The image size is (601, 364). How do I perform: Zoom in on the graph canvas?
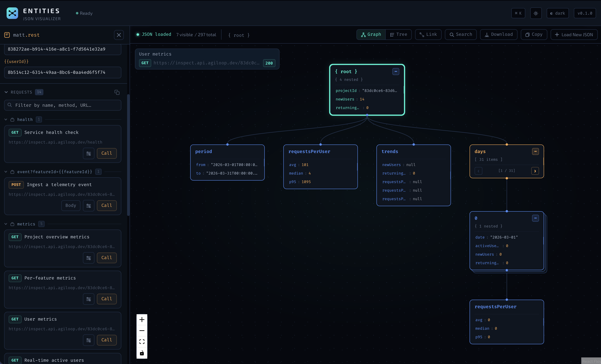point(142,320)
